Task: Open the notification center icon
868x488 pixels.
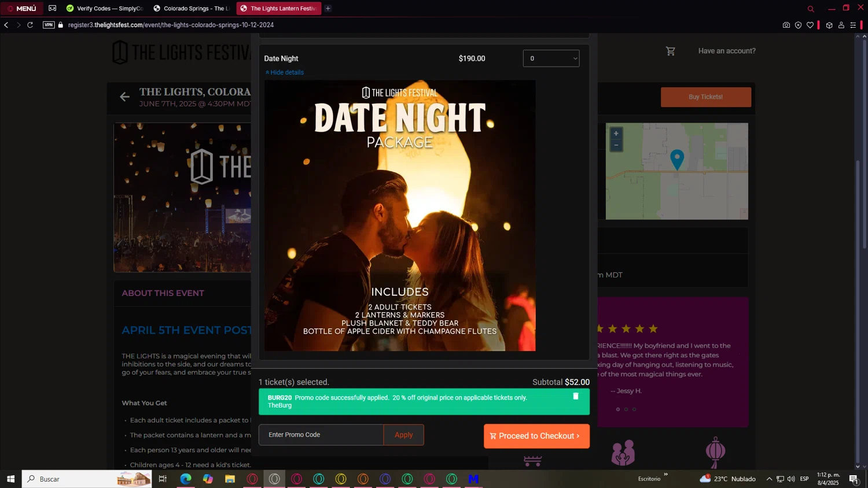Action: 854,479
